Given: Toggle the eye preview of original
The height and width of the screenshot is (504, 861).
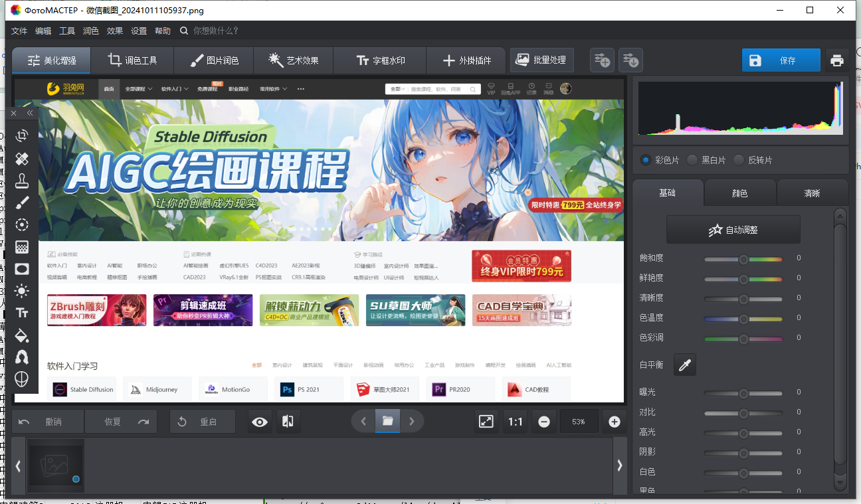Looking at the screenshot, I should click(x=260, y=422).
